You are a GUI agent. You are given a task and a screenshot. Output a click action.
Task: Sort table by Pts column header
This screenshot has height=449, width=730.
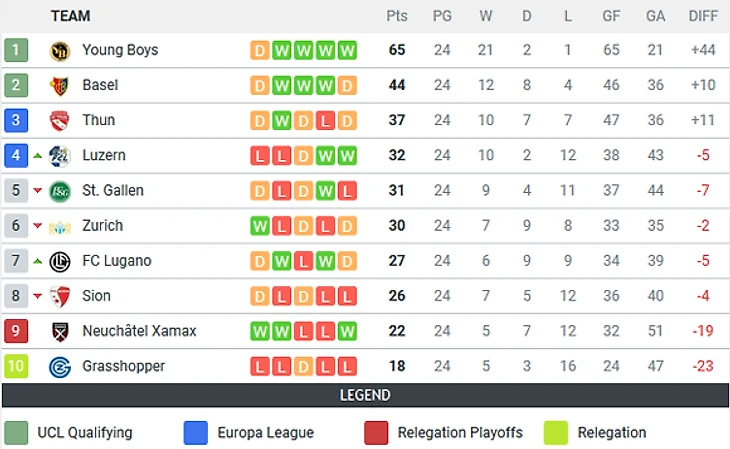pos(397,16)
